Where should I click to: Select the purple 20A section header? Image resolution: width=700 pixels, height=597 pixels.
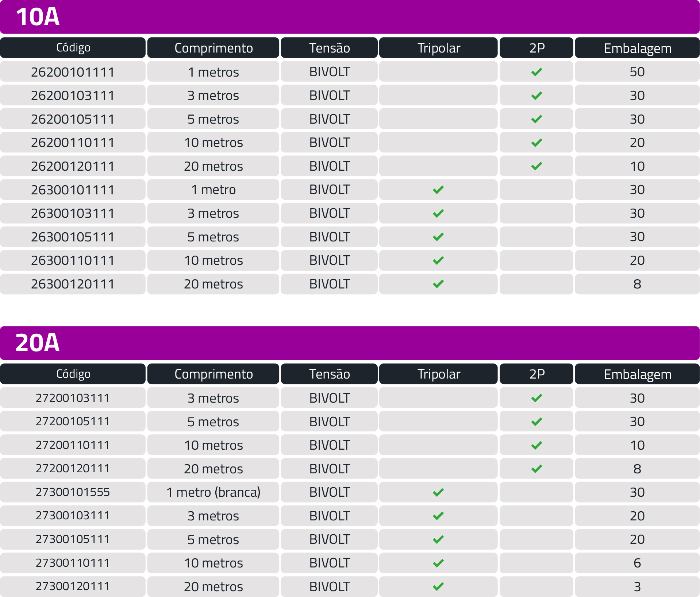pos(350,343)
